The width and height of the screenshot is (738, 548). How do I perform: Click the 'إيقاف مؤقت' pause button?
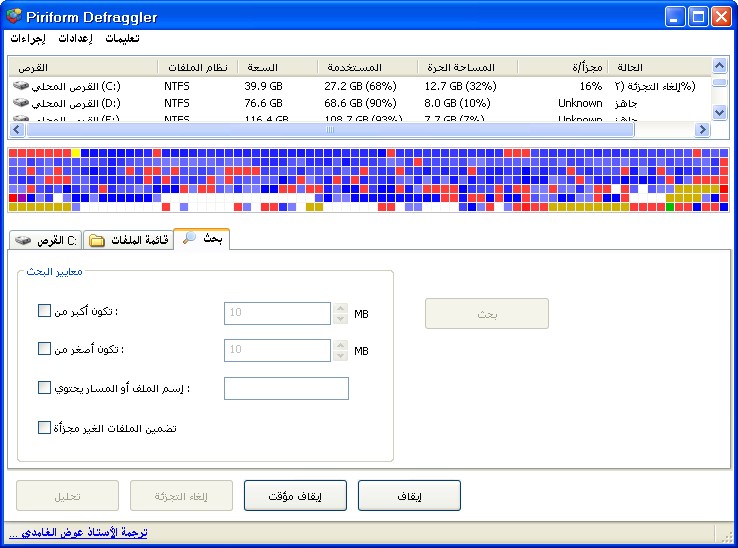[x=295, y=496]
